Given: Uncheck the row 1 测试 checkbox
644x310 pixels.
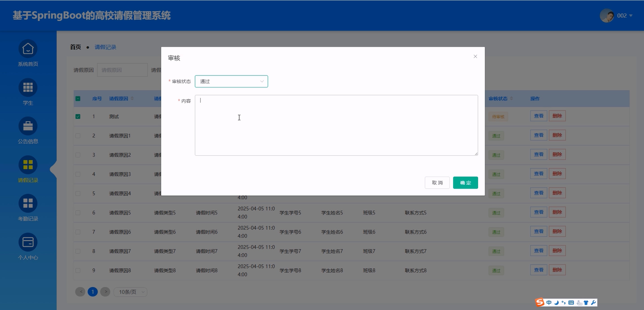Looking at the screenshot, I should point(78,117).
